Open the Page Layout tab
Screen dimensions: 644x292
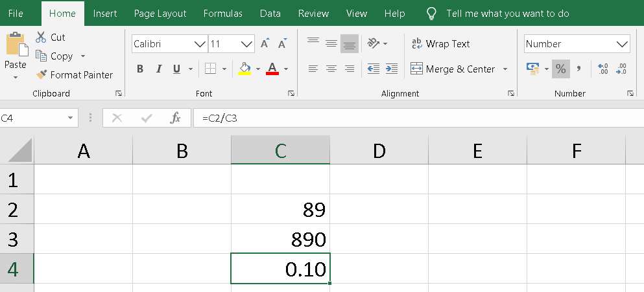(160, 13)
